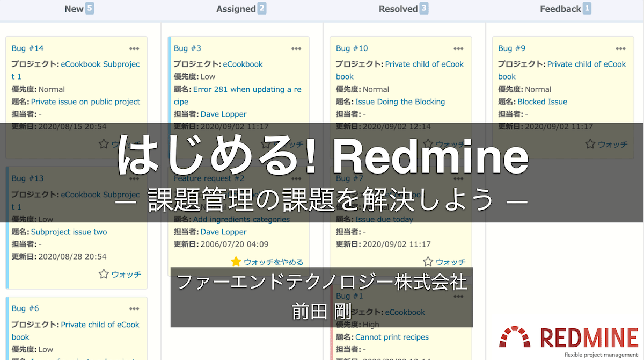
Task: Unwatch Feature request #2 via yellow star
Action: pyautogui.click(x=236, y=262)
